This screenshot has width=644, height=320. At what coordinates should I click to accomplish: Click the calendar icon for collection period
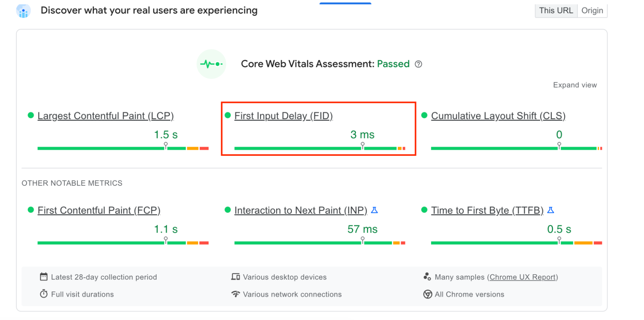click(x=43, y=277)
